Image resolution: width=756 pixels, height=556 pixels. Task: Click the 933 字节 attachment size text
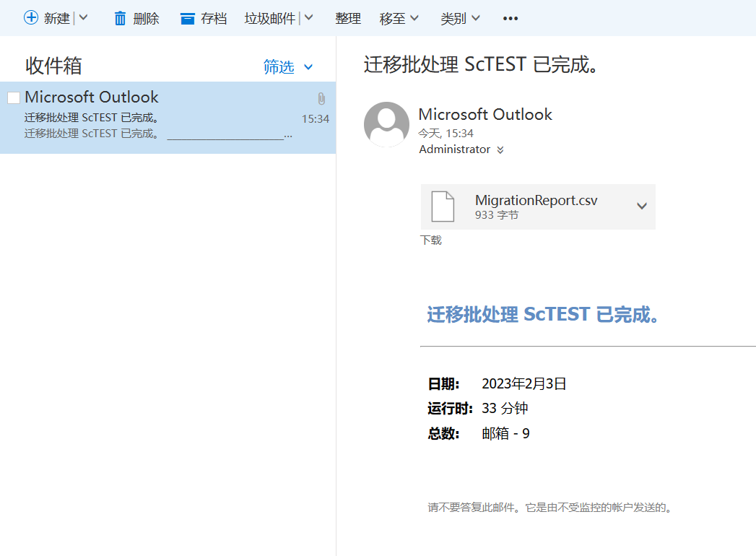[497, 215]
